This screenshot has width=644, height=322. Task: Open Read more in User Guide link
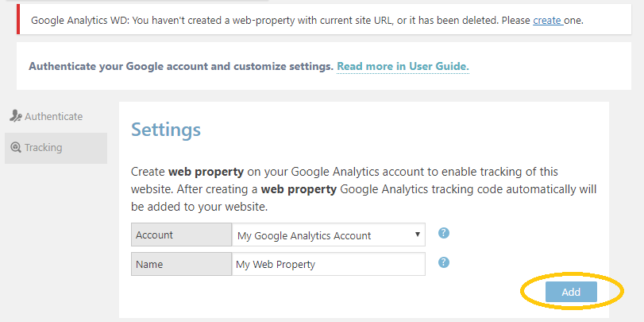pos(403,66)
